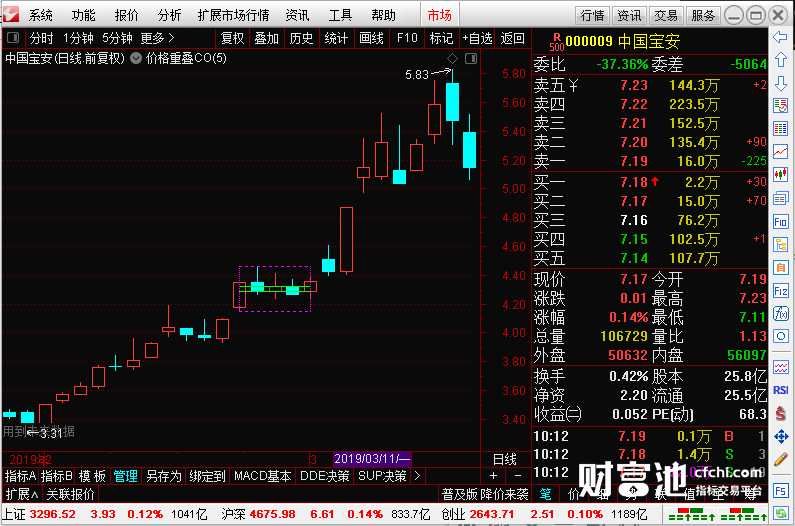This screenshot has height=526, width=795.
Task: Click the green refresh sidebar icon
Action: click(x=780, y=513)
